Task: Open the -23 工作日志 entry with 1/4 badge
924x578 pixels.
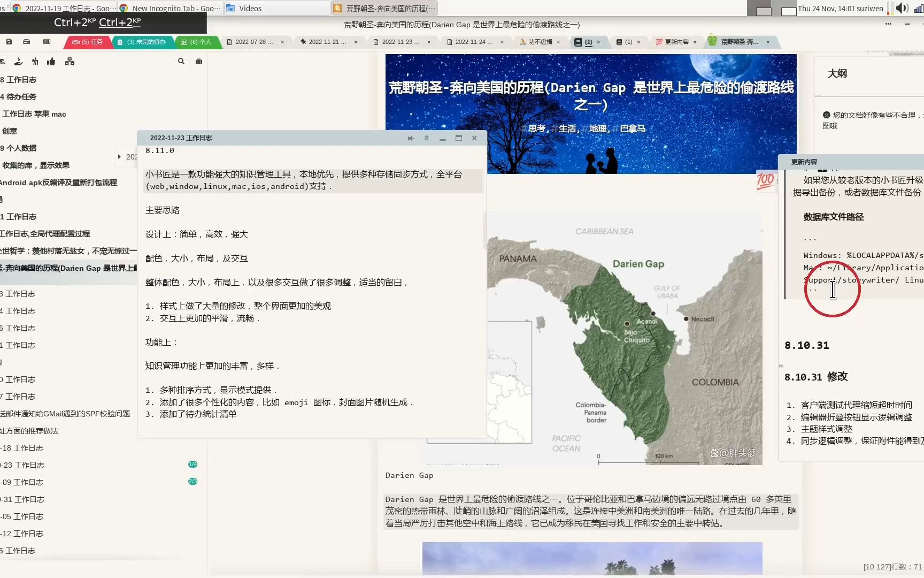Action: [x=22, y=465]
